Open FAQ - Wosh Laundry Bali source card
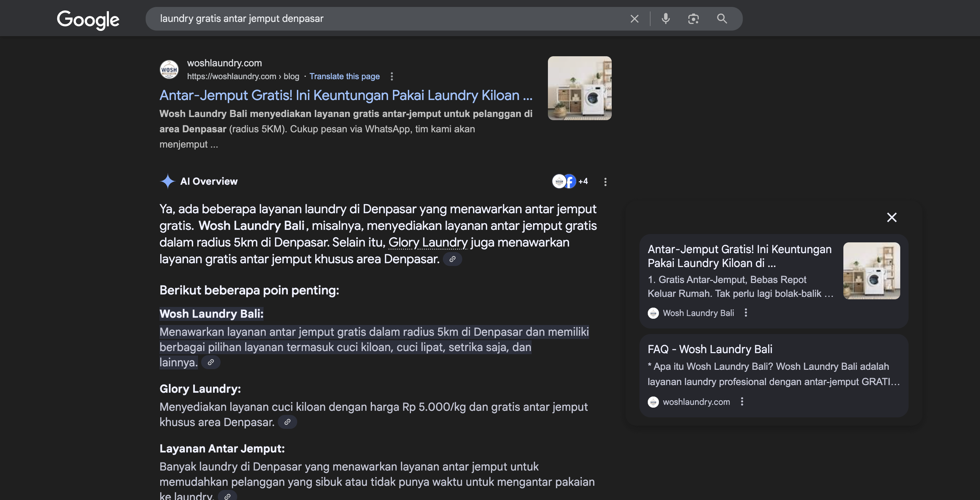The height and width of the screenshot is (500, 980). tap(710, 349)
